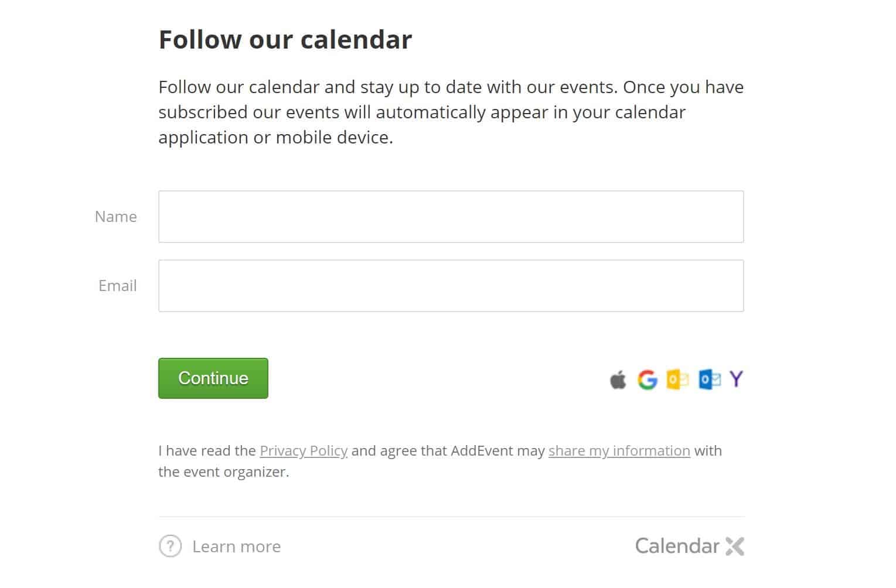Click the subscription description paragraph

point(451,112)
